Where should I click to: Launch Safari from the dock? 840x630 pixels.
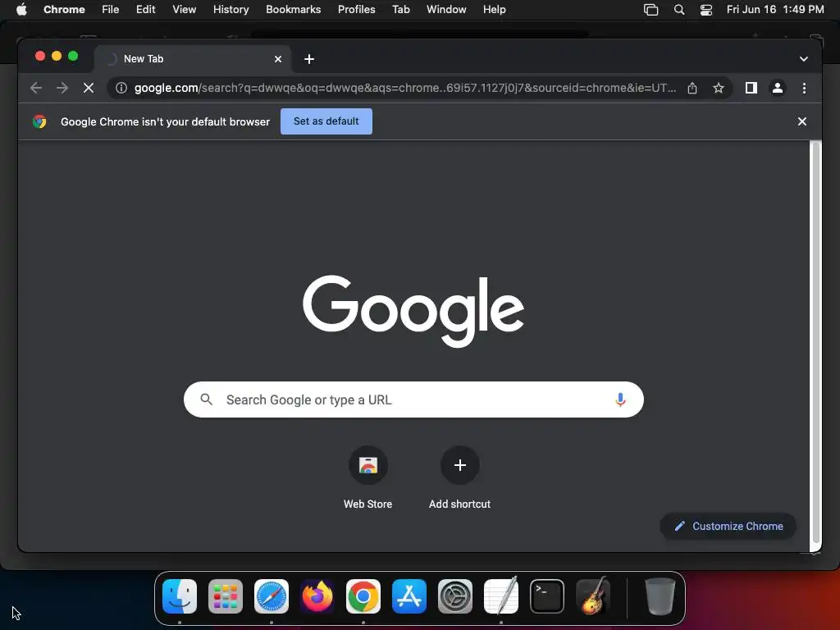[272, 596]
